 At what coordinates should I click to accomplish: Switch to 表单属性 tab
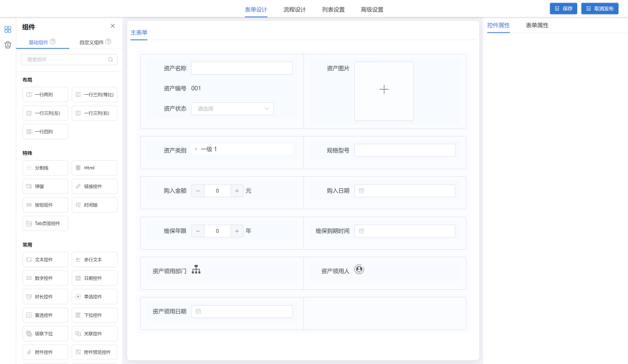coord(537,26)
